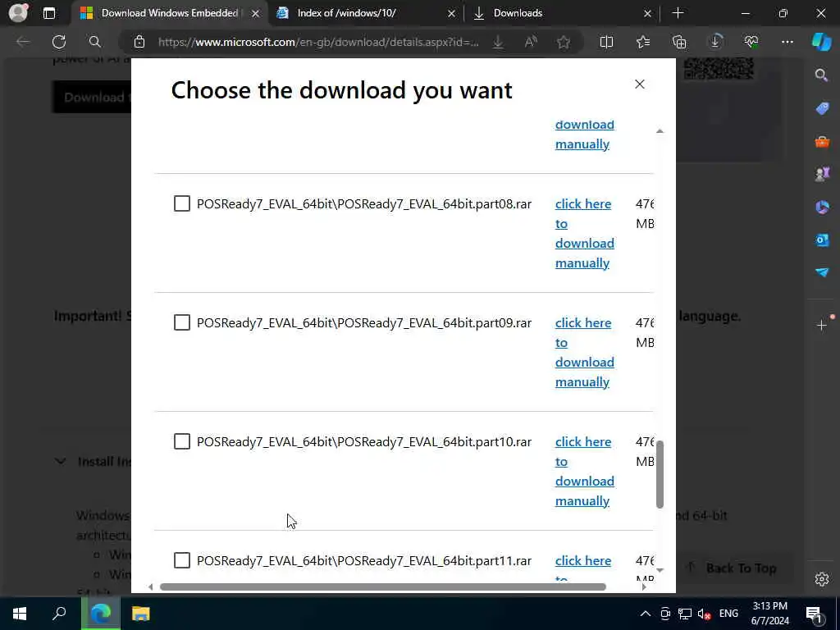Show hidden system tray icons
The height and width of the screenshot is (630, 840).
[x=646, y=614]
